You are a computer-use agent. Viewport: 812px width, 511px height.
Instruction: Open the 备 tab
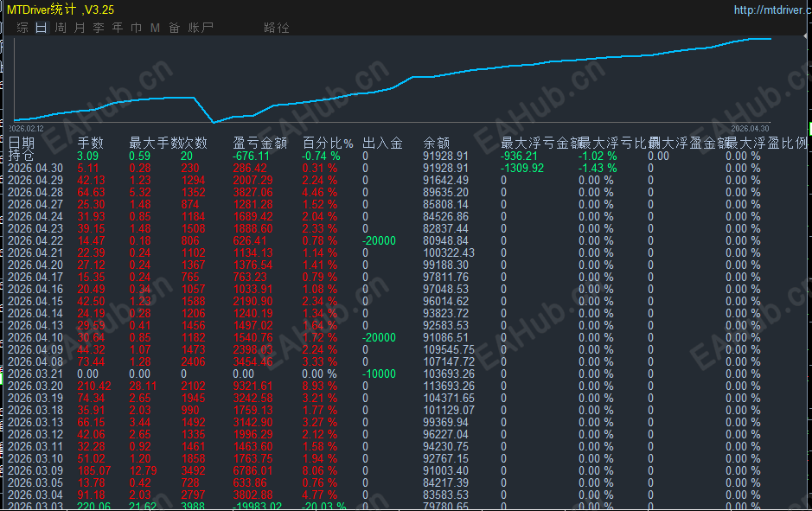174,28
